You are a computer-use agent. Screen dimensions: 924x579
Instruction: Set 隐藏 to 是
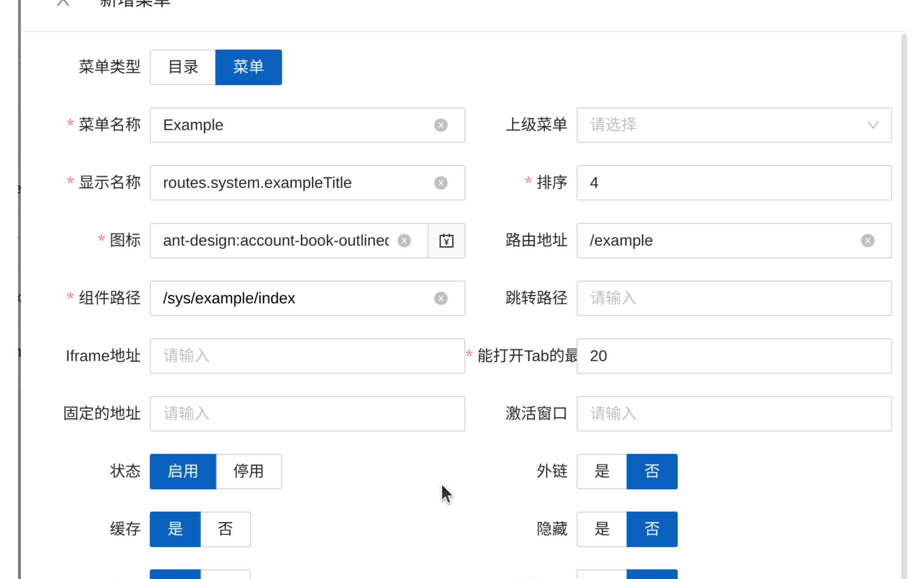coord(601,529)
